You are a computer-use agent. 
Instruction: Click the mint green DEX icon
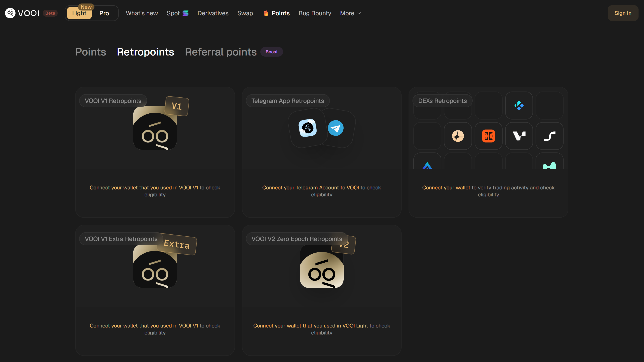click(x=550, y=165)
